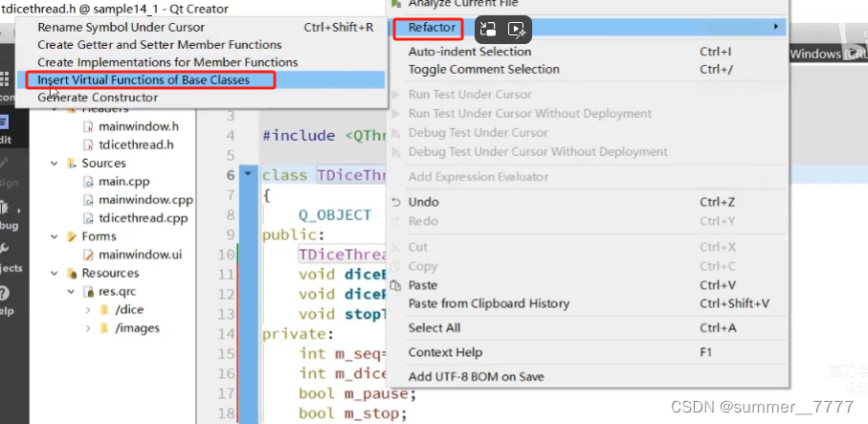Expand the /dice folder
Screen dimensions: 868x424
tap(88, 309)
